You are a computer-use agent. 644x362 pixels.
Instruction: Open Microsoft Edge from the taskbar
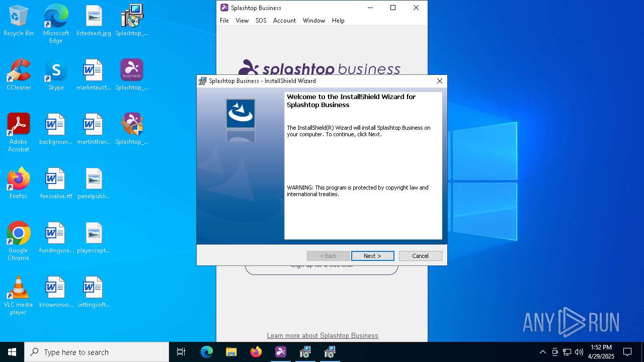pos(207,352)
